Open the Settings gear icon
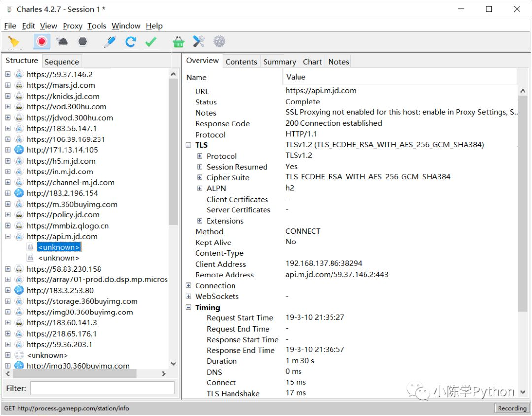Image resolution: width=532 pixels, height=416 pixels. tap(219, 42)
